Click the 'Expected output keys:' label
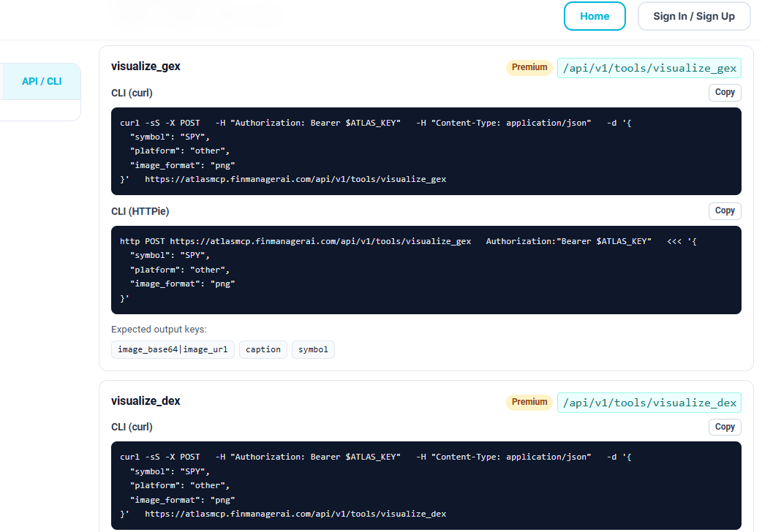Image resolution: width=762 pixels, height=532 pixels. 159,330
